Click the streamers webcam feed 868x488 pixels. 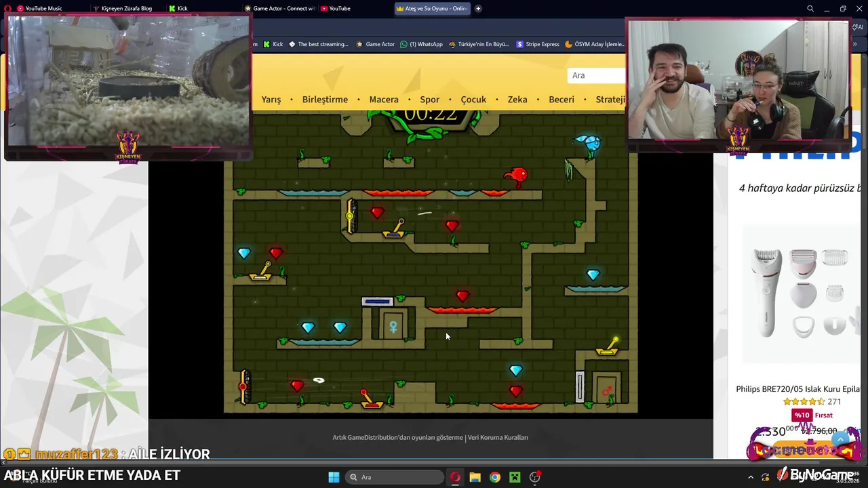738,80
